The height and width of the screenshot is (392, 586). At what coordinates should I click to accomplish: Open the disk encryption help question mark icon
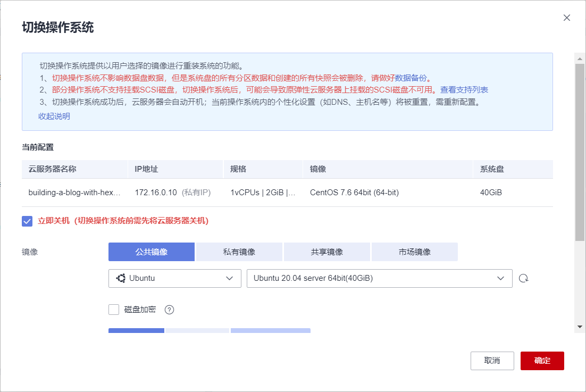(x=169, y=309)
